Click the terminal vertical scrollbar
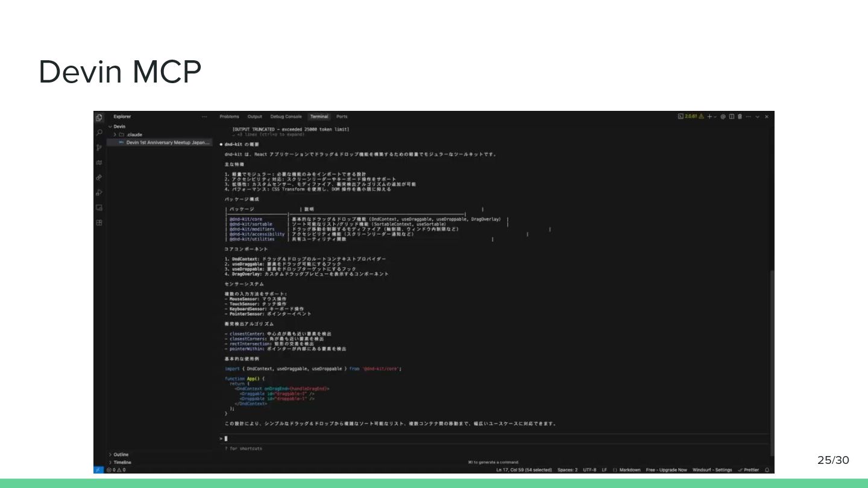The width and height of the screenshot is (868, 488). tap(772, 363)
